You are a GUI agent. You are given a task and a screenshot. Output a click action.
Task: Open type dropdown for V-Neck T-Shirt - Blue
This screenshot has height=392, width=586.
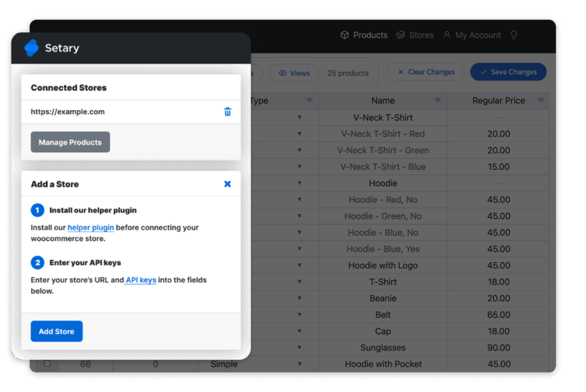(299, 166)
